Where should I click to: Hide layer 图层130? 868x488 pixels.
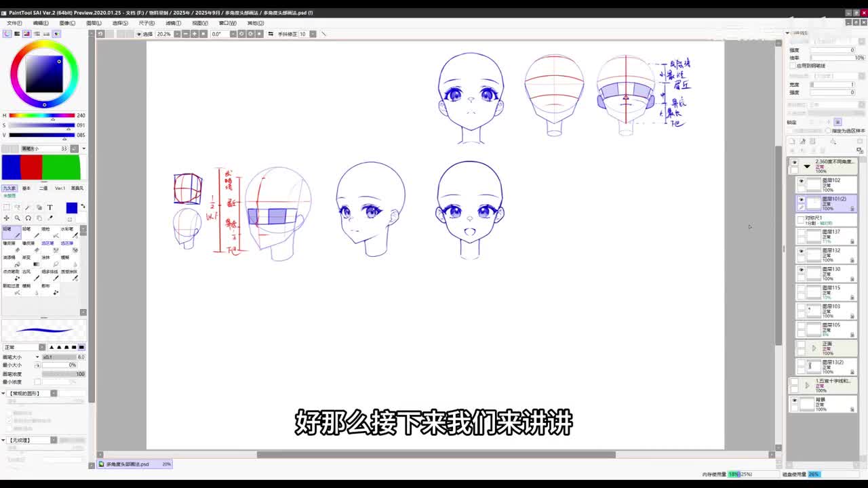click(x=801, y=270)
